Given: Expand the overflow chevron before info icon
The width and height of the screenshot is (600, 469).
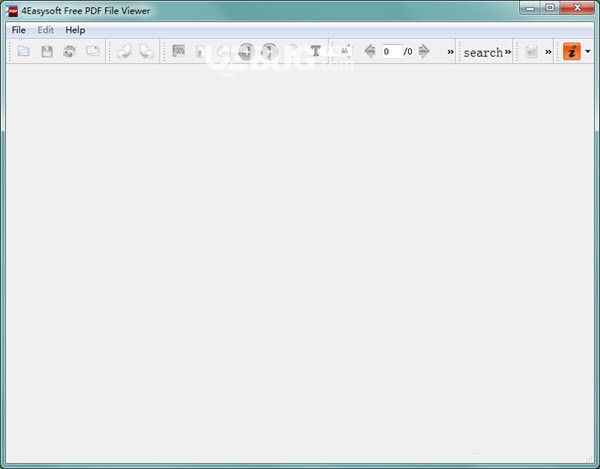Looking at the screenshot, I should click(548, 52).
